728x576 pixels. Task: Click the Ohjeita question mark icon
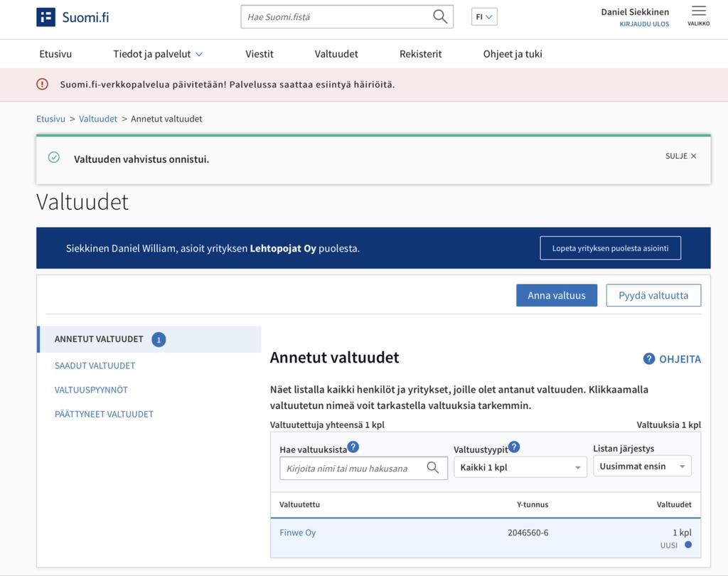click(648, 358)
